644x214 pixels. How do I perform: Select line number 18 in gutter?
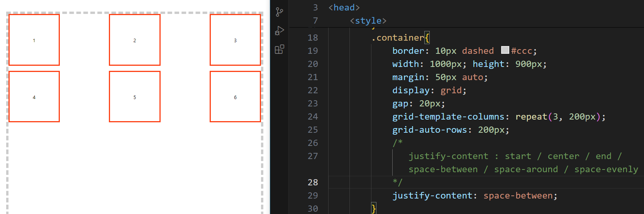coord(313,38)
